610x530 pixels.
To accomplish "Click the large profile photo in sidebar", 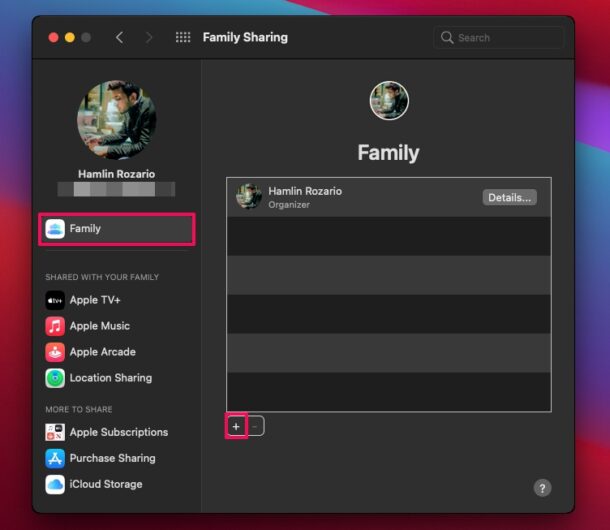I will pos(117,120).
